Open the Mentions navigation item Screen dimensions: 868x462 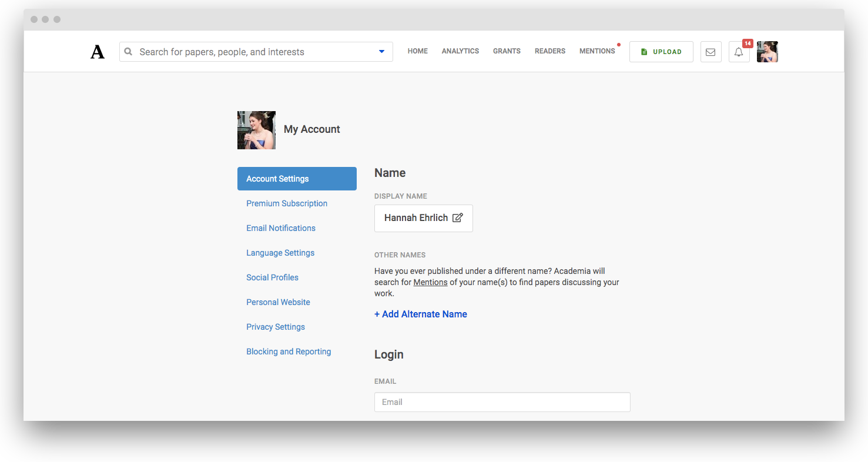pos(597,51)
